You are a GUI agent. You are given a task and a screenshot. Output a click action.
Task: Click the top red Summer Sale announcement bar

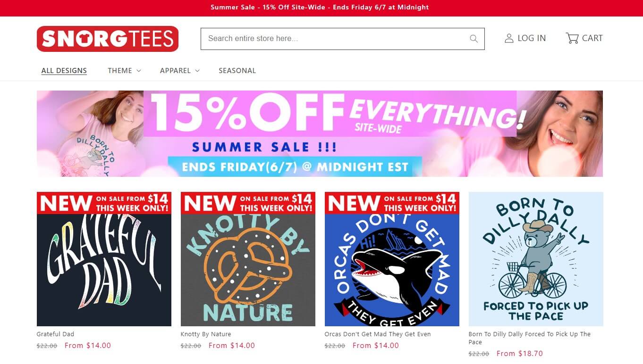click(x=321, y=8)
